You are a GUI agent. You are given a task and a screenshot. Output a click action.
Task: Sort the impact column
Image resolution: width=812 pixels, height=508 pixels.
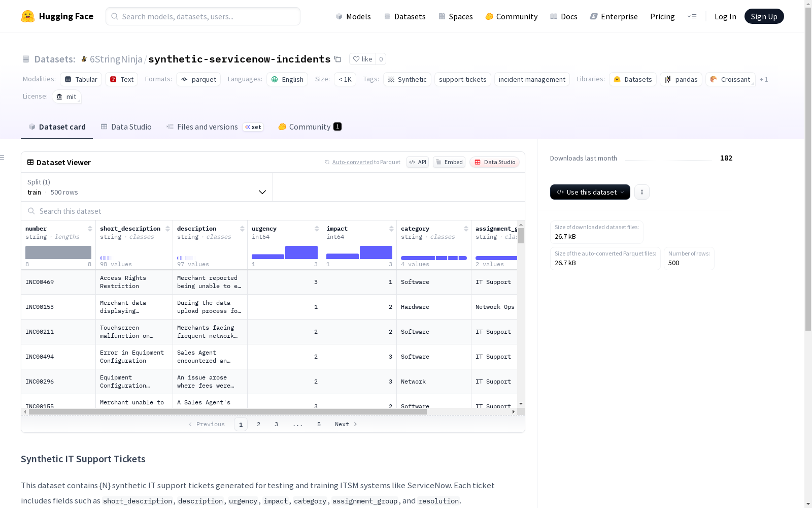(391, 229)
